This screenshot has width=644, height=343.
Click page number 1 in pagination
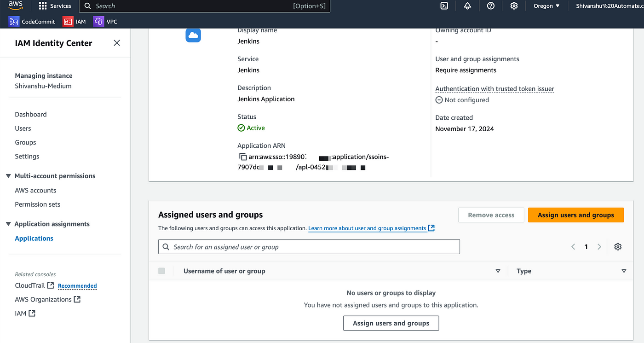pos(586,247)
